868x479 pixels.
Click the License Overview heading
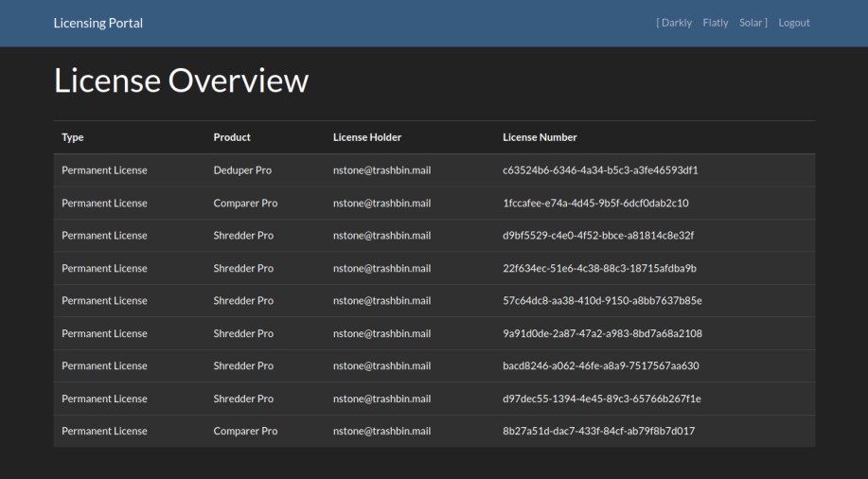coord(181,80)
